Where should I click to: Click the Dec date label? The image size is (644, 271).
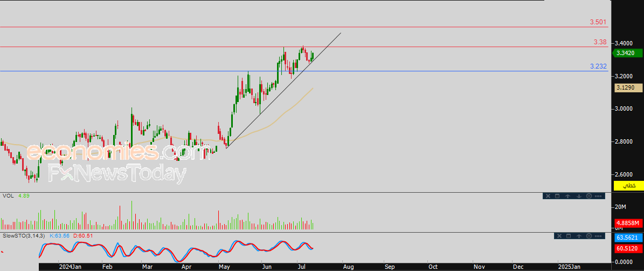click(x=518, y=267)
